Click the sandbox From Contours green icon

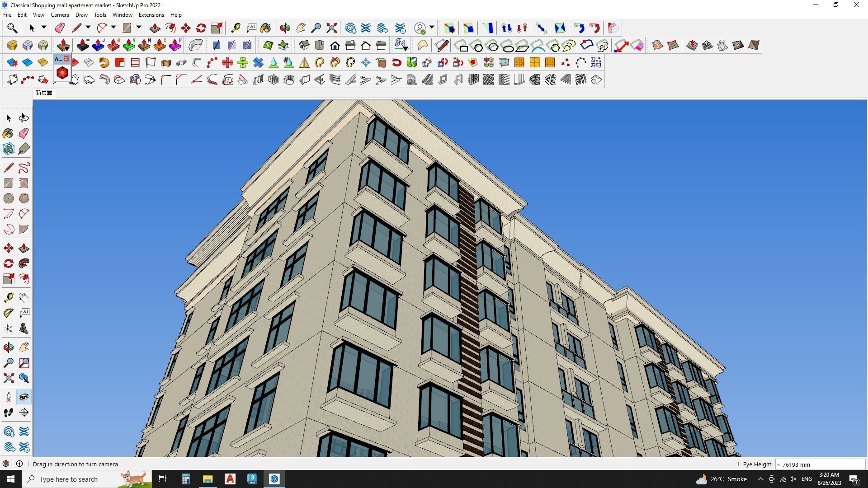click(x=268, y=45)
